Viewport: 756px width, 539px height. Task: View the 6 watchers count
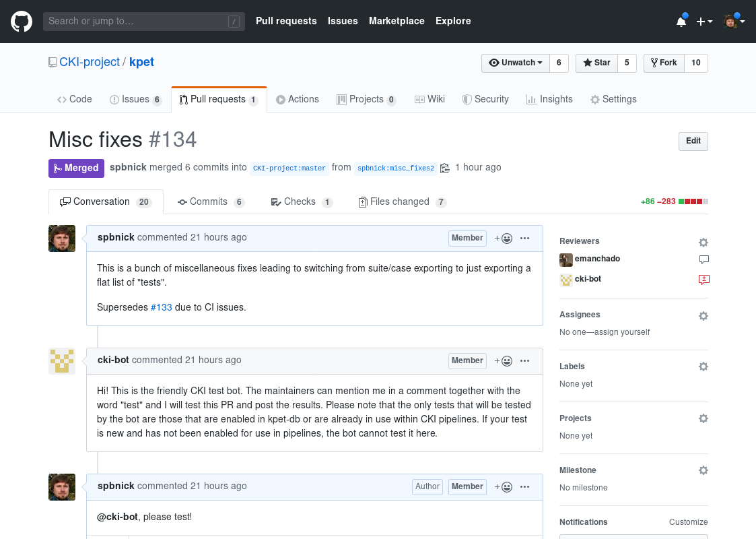[x=559, y=63]
